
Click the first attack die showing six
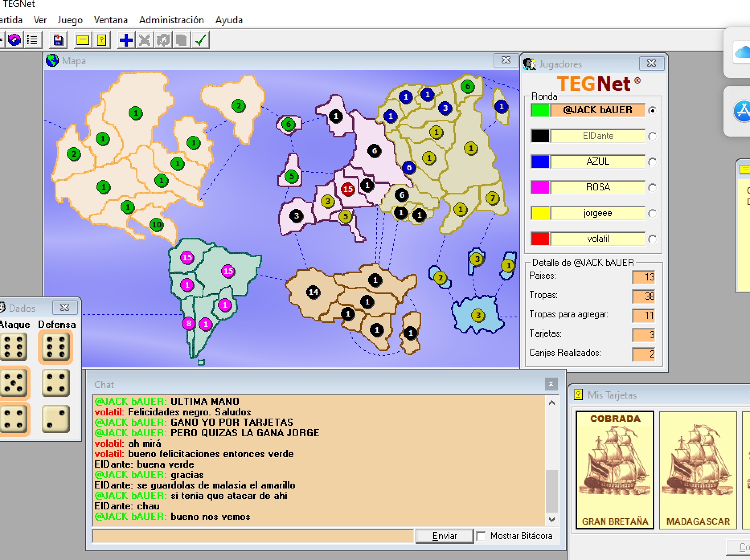(x=13, y=347)
